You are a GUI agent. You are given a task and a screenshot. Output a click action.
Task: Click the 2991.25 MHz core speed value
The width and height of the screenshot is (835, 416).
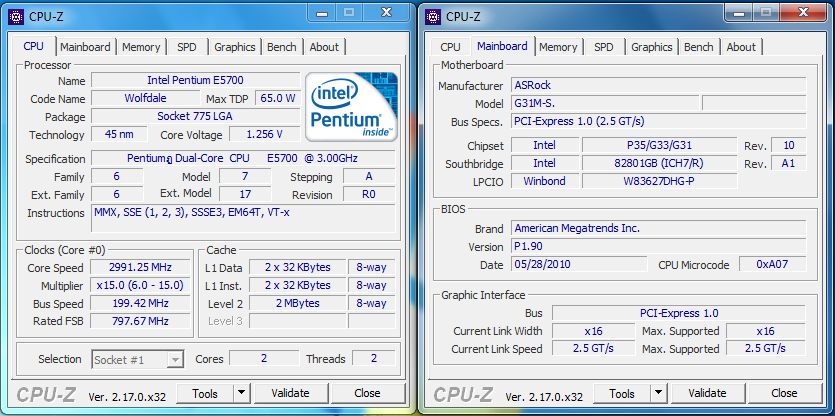tap(140, 267)
